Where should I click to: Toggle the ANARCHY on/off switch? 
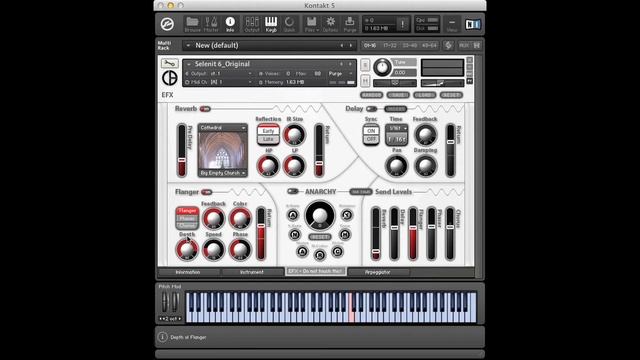(292, 191)
